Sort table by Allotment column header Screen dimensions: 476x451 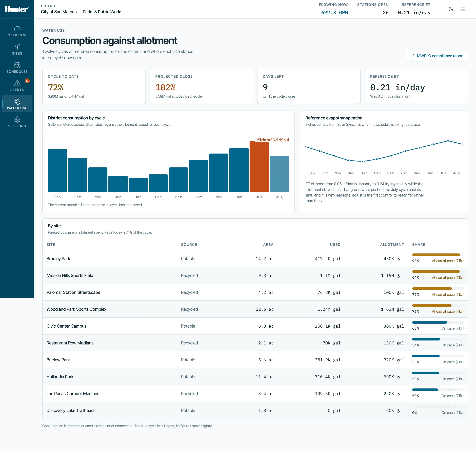coord(392,245)
